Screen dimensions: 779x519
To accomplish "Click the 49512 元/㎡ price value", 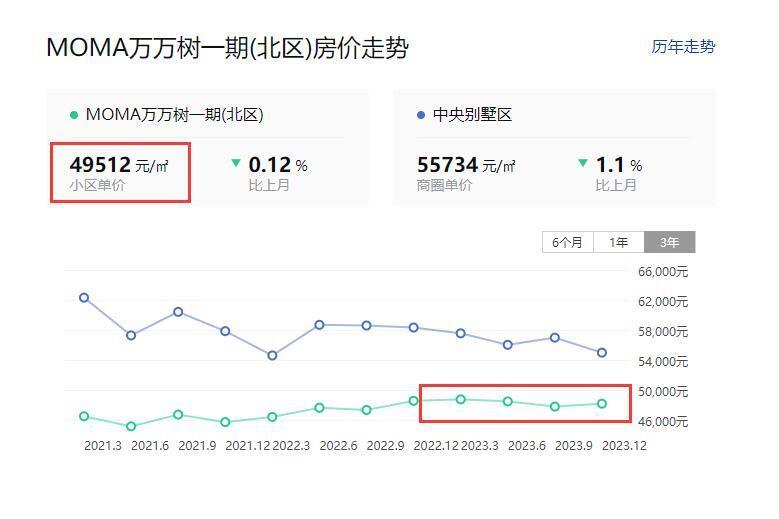I will point(119,165).
